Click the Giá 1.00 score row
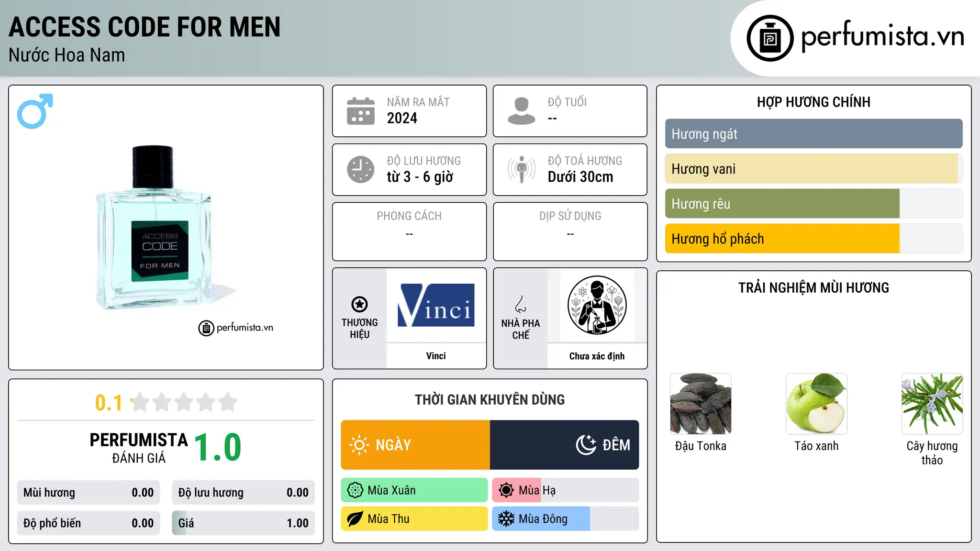Viewport: 980px width, 551px height. point(244,523)
